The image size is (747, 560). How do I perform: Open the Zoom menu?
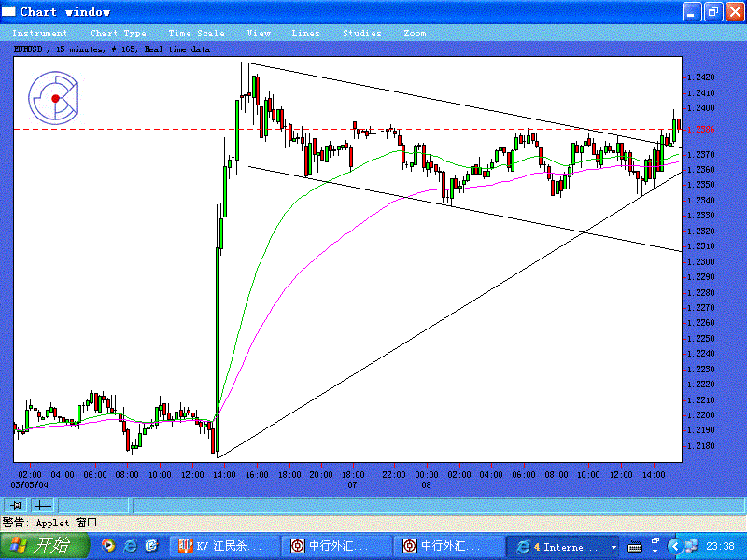tap(415, 34)
